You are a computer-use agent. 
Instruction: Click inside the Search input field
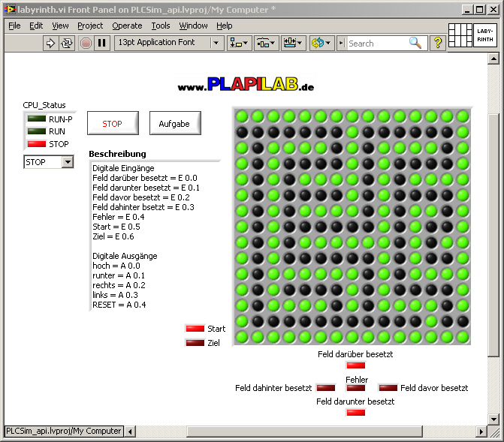click(x=377, y=44)
